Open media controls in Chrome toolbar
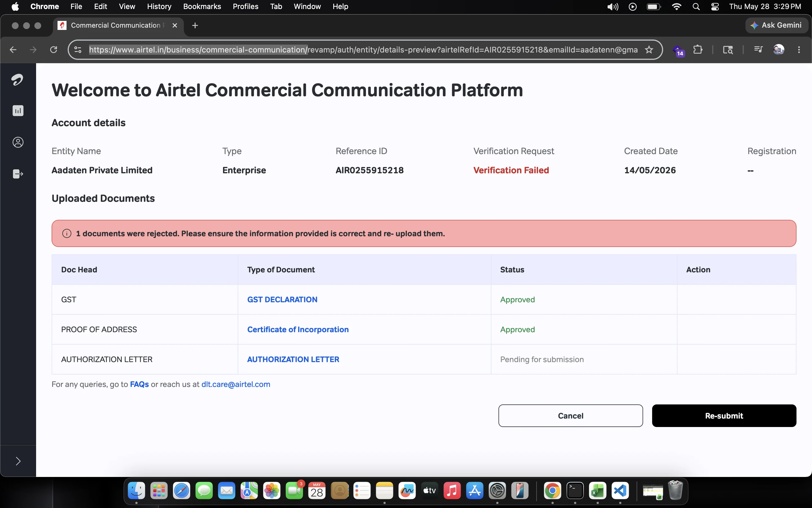Image resolution: width=812 pixels, height=508 pixels. (758, 49)
